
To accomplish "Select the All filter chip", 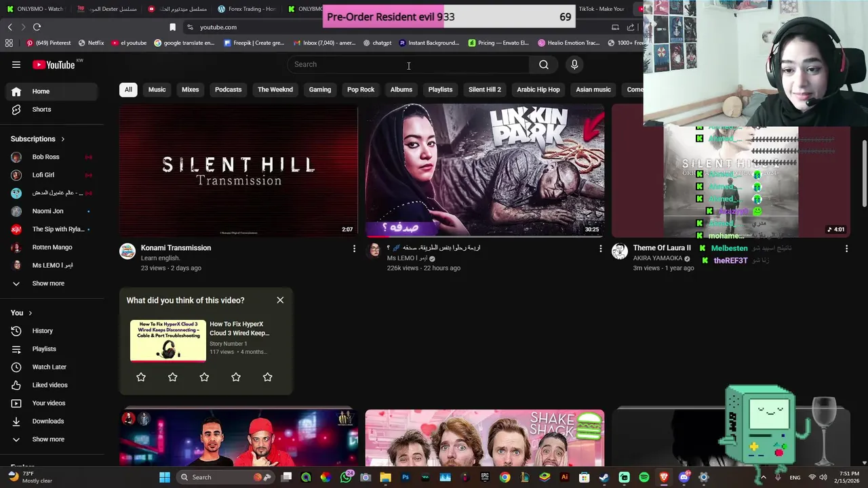I will tap(128, 89).
